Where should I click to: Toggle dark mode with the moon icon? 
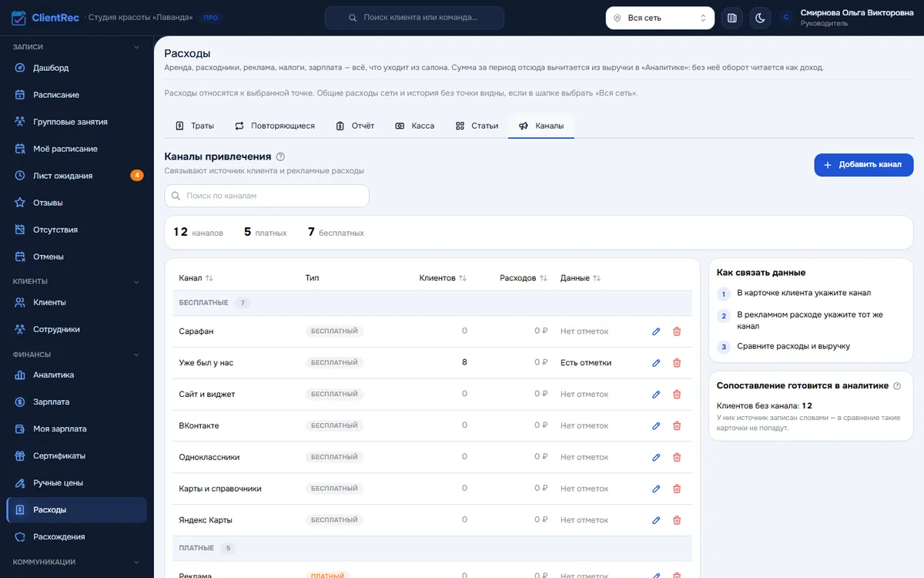760,18
